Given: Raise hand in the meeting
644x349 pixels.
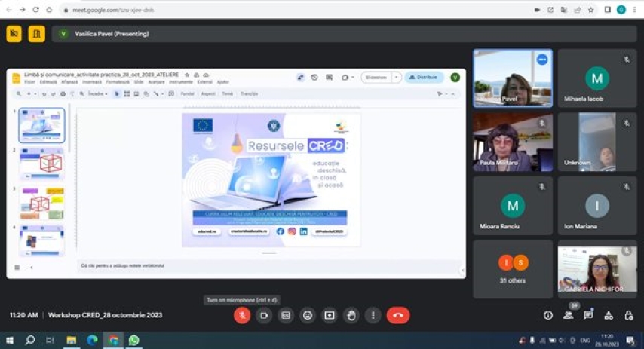Looking at the screenshot, I should click(x=351, y=315).
